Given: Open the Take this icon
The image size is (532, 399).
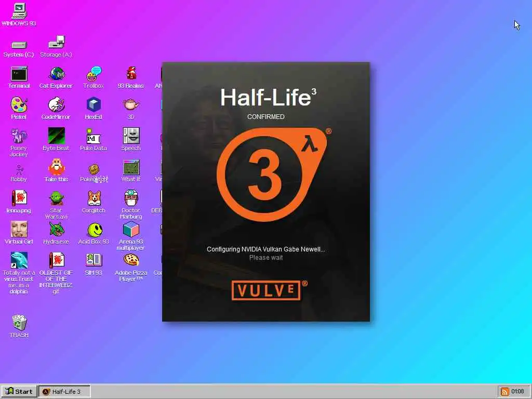Looking at the screenshot, I should (x=56, y=170).
